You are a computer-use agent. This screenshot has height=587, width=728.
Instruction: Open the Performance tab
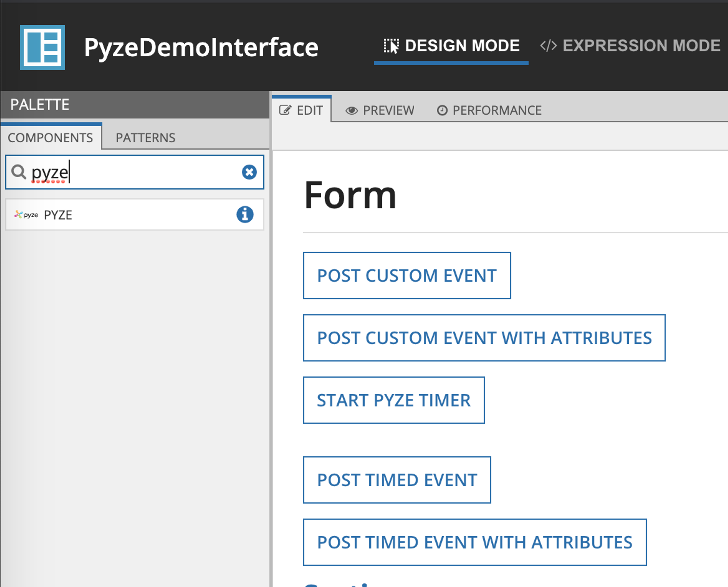coord(489,111)
